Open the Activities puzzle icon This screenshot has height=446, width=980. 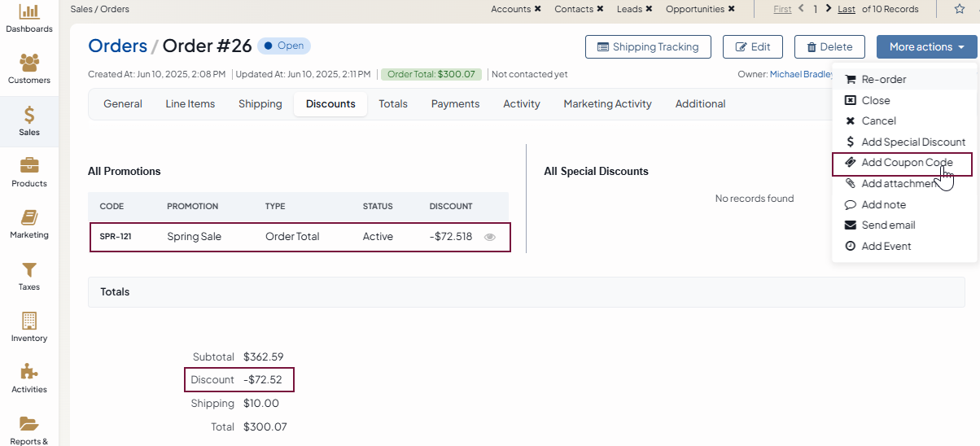point(28,372)
